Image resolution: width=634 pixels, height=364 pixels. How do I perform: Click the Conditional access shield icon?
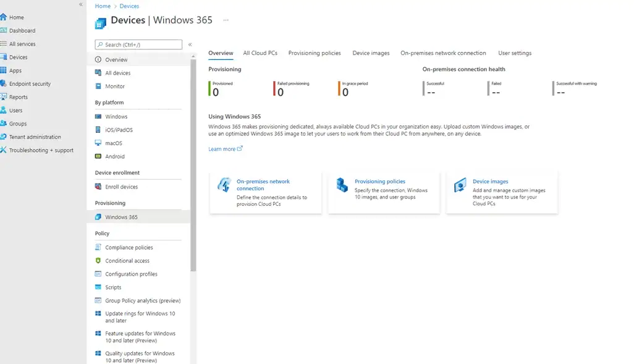pos(98,260)
